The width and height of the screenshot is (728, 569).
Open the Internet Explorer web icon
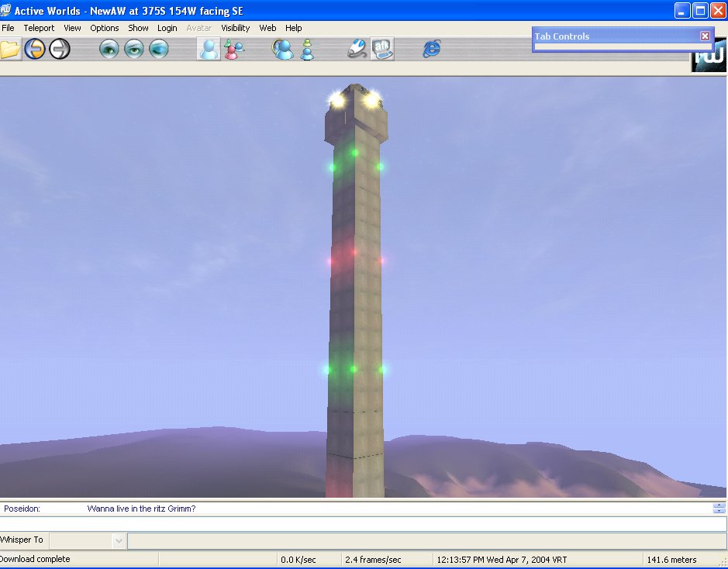[431, 50]
